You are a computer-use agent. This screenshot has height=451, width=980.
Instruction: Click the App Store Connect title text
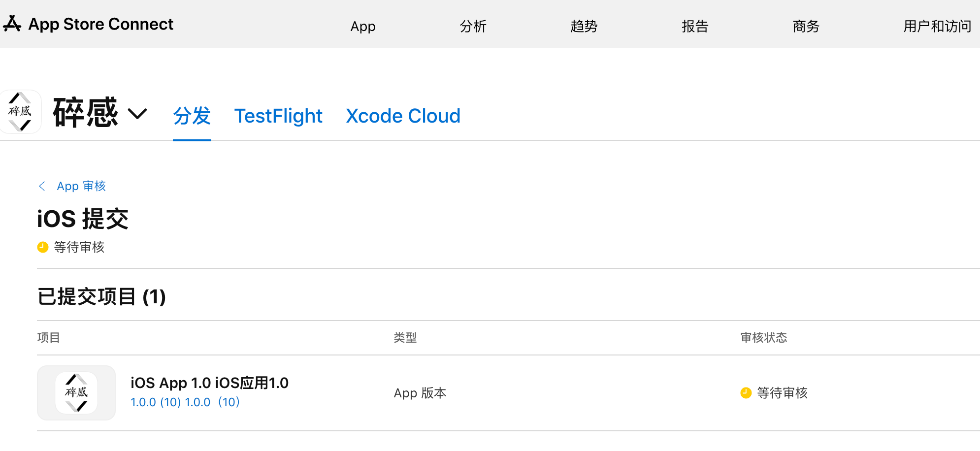pyautogui.click(x=101, y=24)
